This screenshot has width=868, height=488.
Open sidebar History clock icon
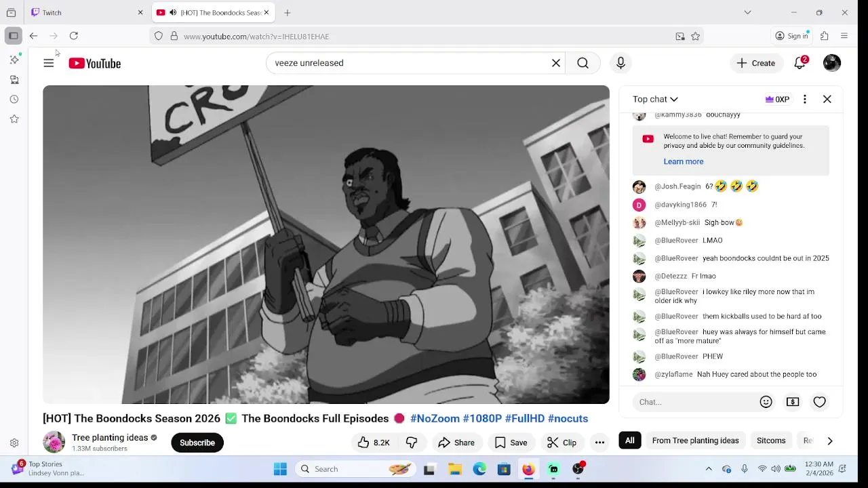tap(14, 99)
